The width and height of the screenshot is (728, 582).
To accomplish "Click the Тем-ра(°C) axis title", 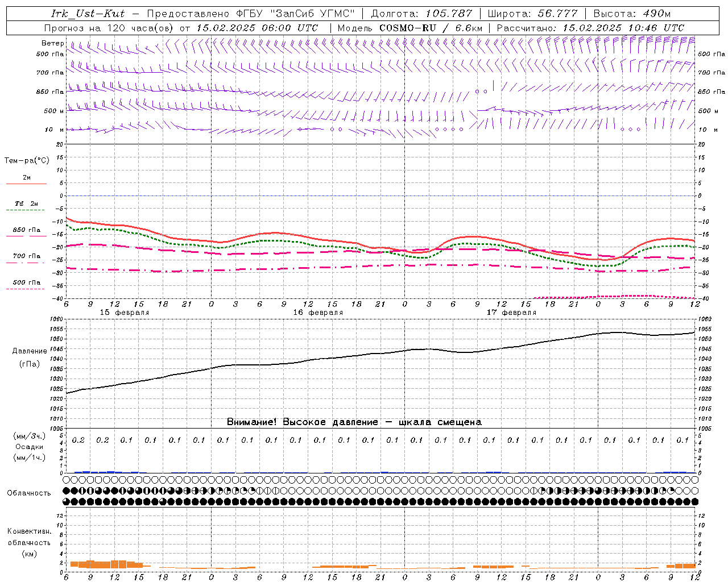I will pos(27,161).
